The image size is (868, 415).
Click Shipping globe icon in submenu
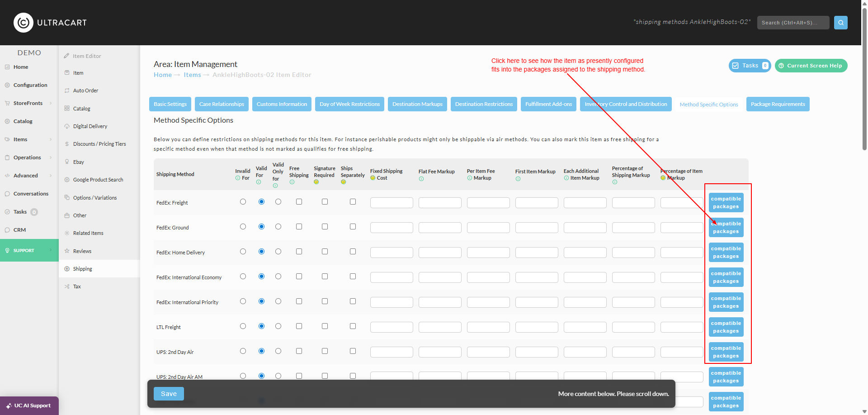pos(67,269)
